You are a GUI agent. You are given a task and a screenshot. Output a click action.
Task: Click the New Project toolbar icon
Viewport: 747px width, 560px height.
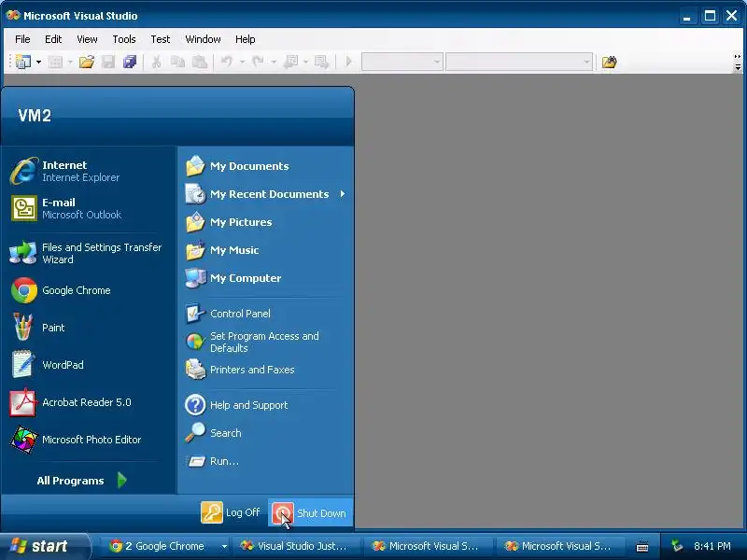(22, 62)
